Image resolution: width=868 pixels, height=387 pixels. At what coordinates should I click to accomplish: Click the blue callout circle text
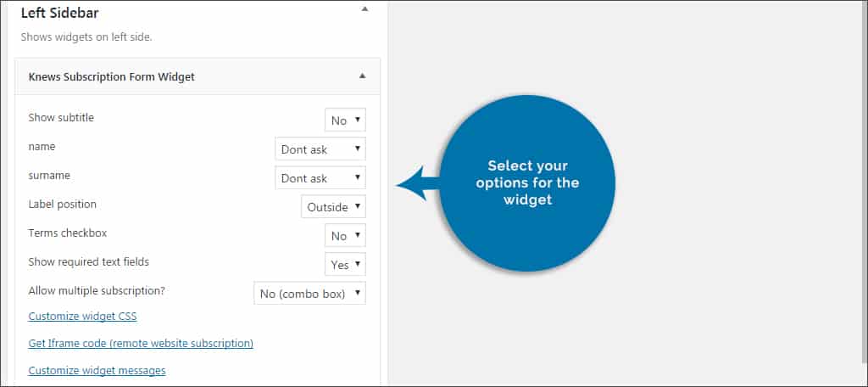coord(527,182)
